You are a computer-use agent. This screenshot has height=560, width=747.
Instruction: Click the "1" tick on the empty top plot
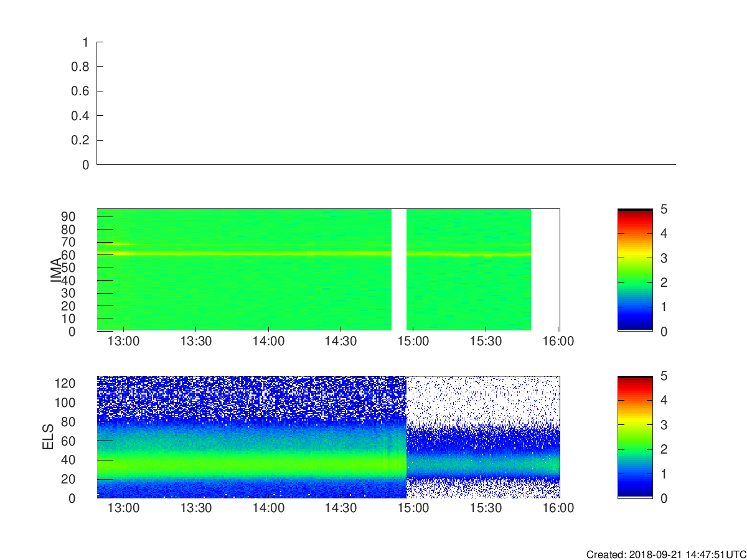point(86,42)
